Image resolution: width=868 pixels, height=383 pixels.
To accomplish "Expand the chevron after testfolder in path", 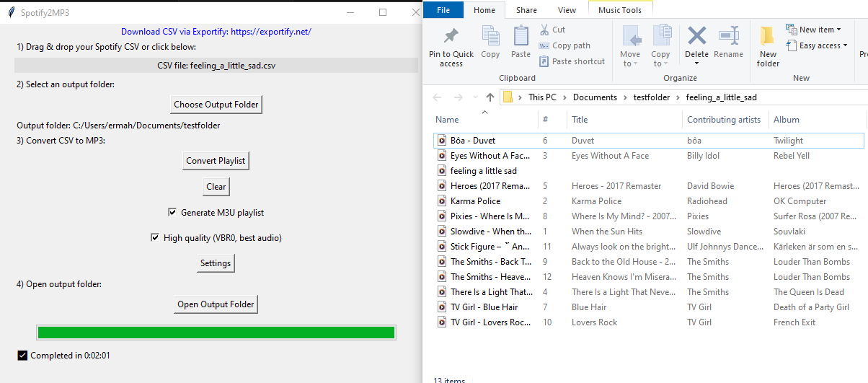I will click(x=678, y=97).
